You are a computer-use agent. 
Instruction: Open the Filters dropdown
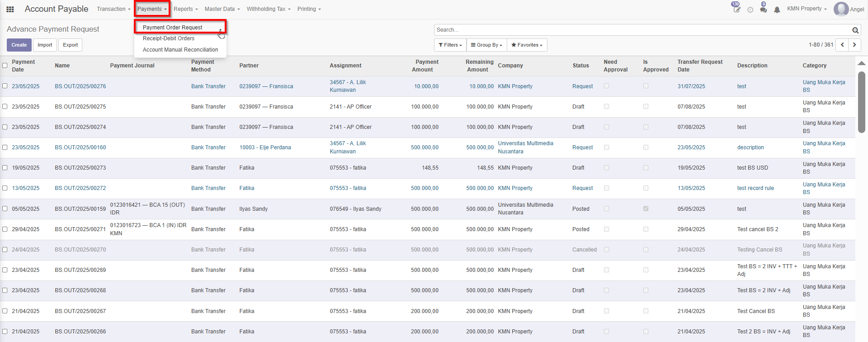(450, 45)
